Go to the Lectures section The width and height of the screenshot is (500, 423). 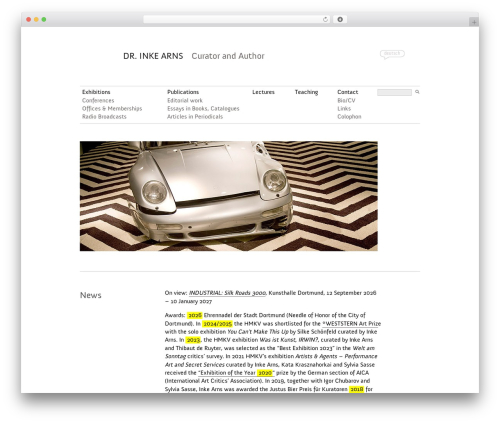pyautogui.click(x=263, y=92)
